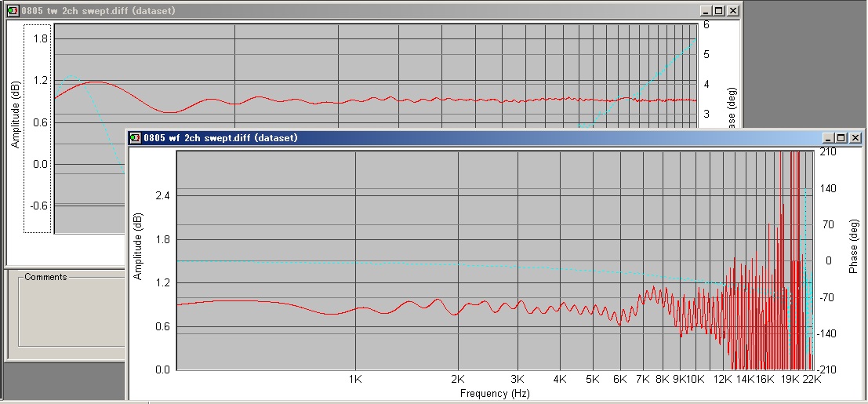This screenshot has width=868, height=404.
Task: Click the 4K frequency tick label
Action: pyautogui.click(x=560, y=380)
